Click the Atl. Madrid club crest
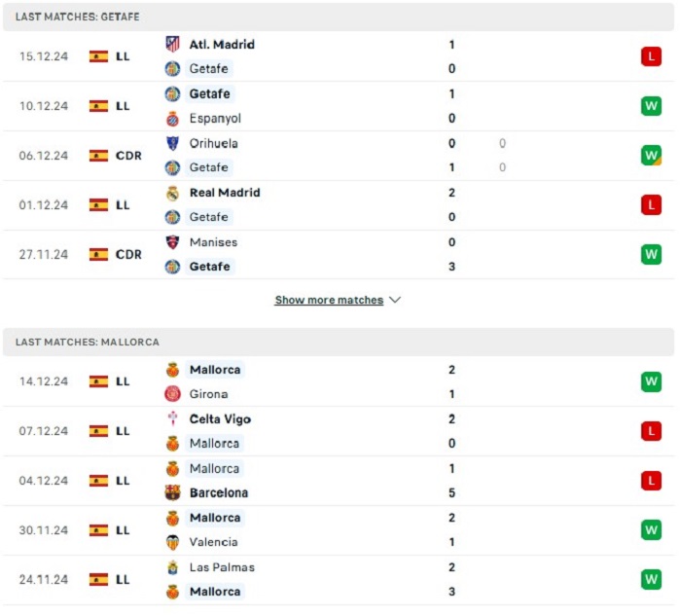 [x=172, y=45]
